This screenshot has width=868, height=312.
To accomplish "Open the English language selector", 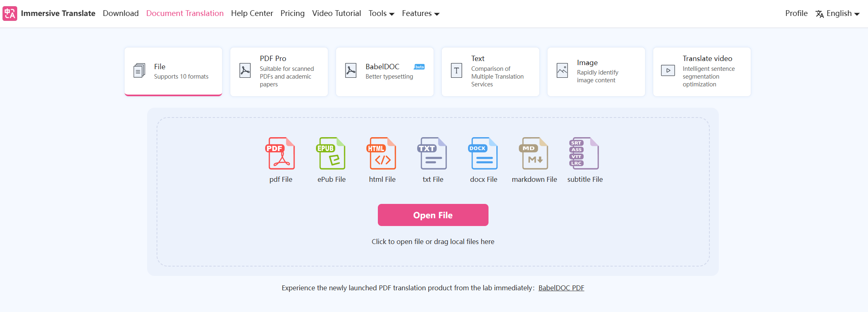I will coord(838,14).
